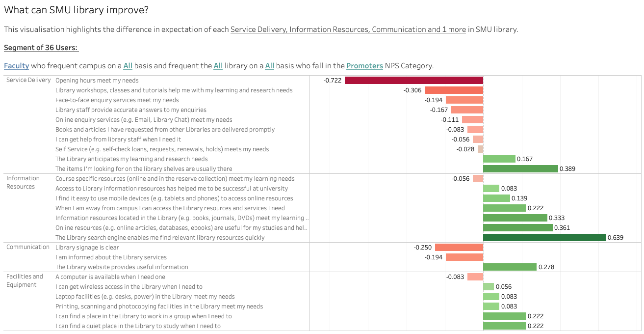Screen dimensions: 644x334
Task: Click the 0.167 Library anticipates needs bar
Action: [499, 159]
